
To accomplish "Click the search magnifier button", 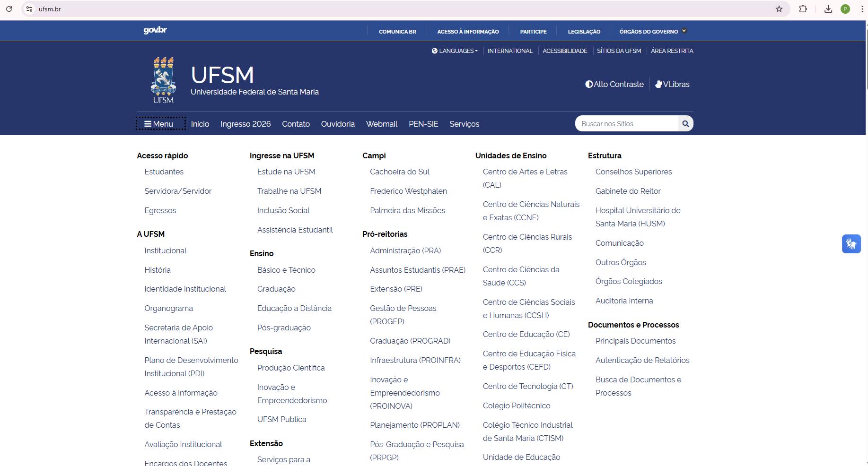I will coord(685,124).
